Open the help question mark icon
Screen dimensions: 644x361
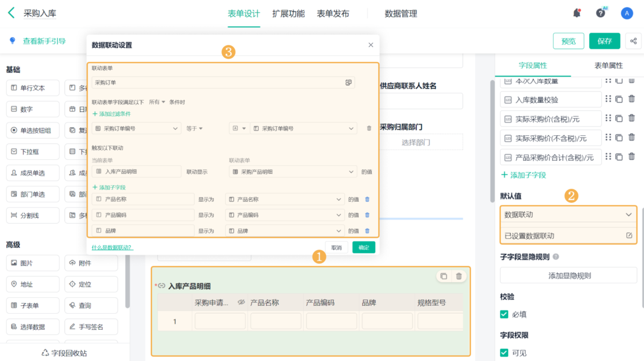[x=601, y=13]
